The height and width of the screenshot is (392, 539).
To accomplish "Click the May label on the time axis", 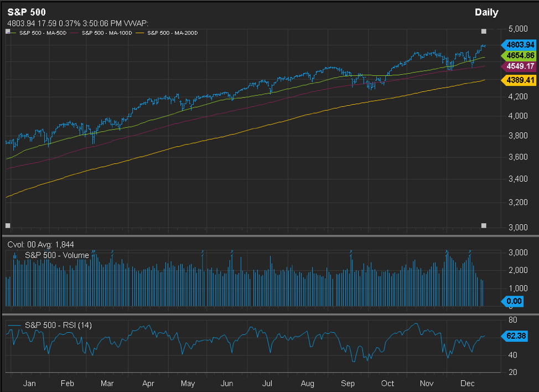I will [x=188, y=383].
